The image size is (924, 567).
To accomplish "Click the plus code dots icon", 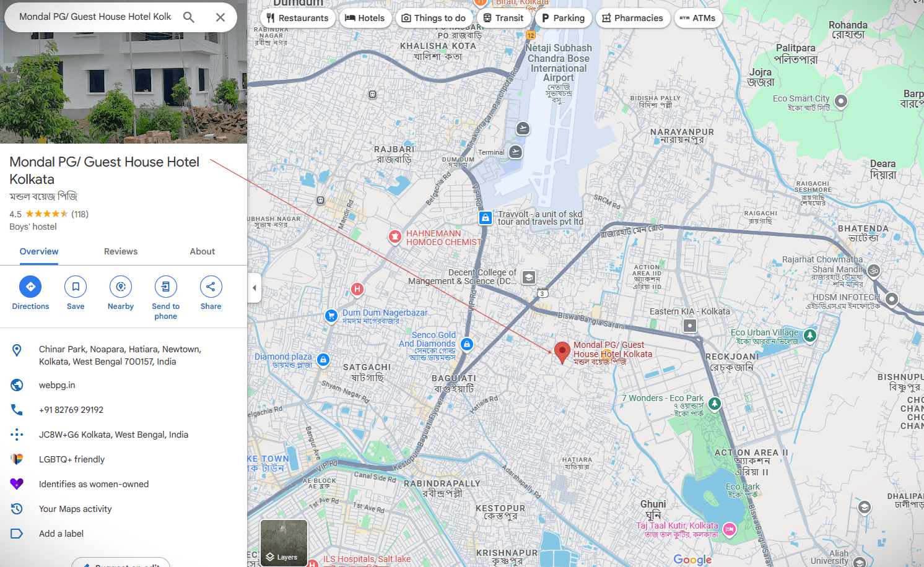I will coord(17,435).
